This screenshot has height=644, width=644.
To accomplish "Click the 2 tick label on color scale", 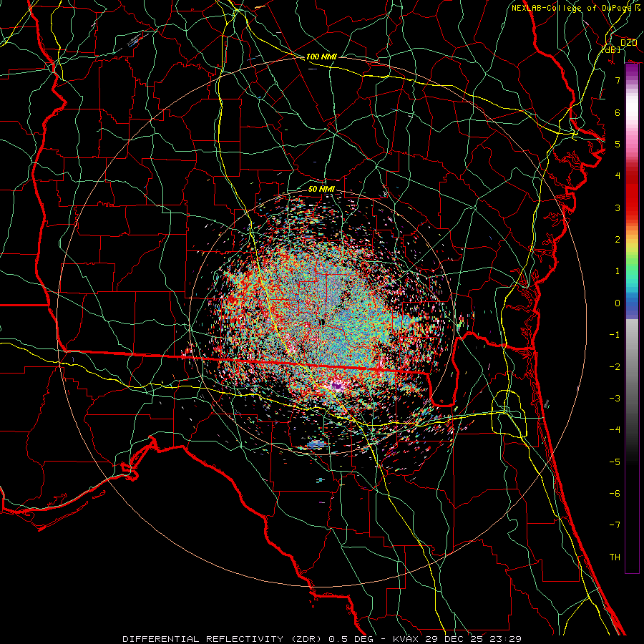I will click(x=618, y=240).
